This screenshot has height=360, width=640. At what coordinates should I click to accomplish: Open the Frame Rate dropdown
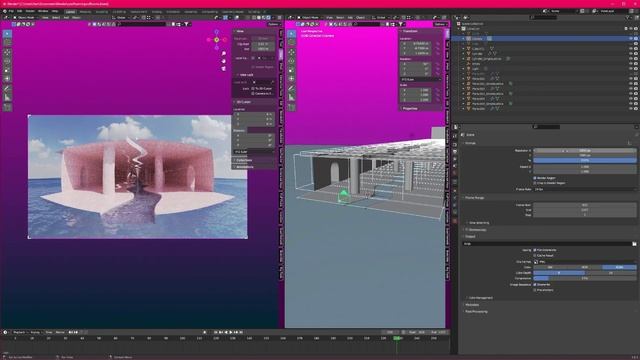(584, 189)
